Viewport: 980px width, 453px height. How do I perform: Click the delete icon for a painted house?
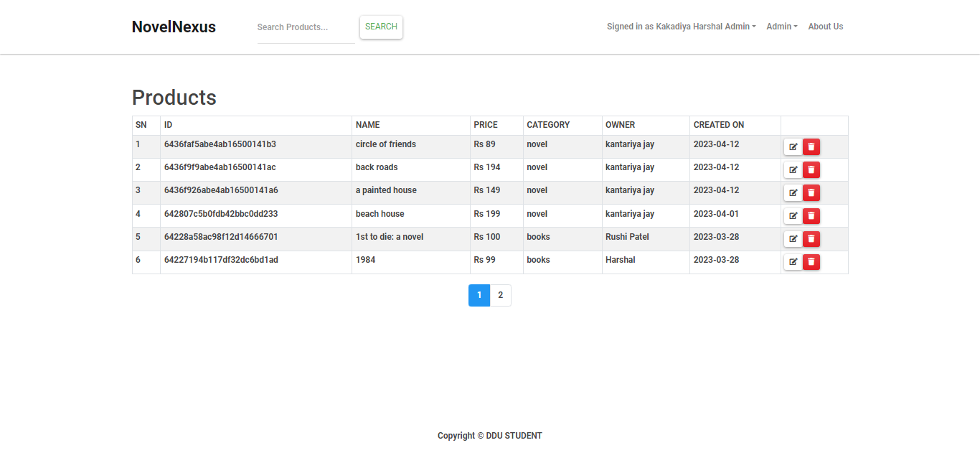(x=811, y=192)
